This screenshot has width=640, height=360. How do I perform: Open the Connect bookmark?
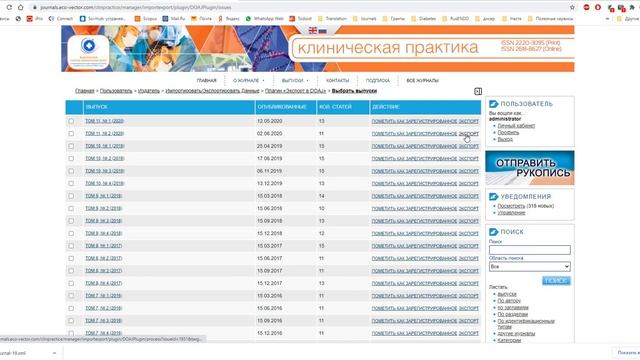click(61, 18)
